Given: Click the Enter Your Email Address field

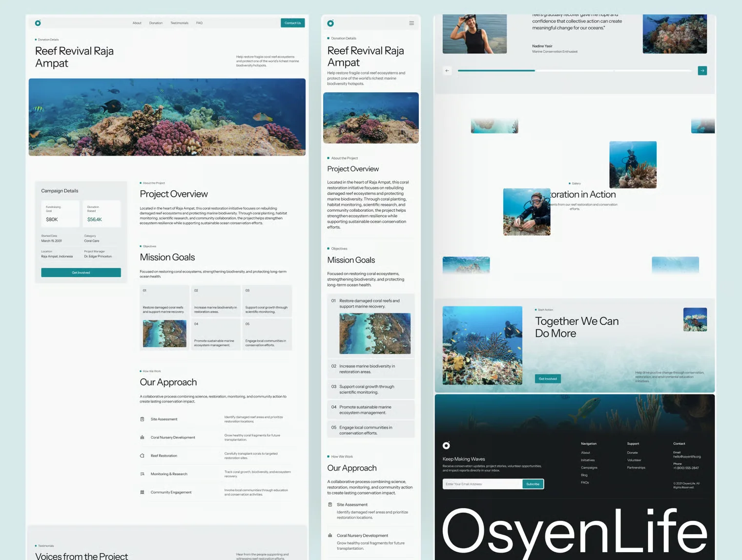Looking at the screenshot, I should [482, 484].
